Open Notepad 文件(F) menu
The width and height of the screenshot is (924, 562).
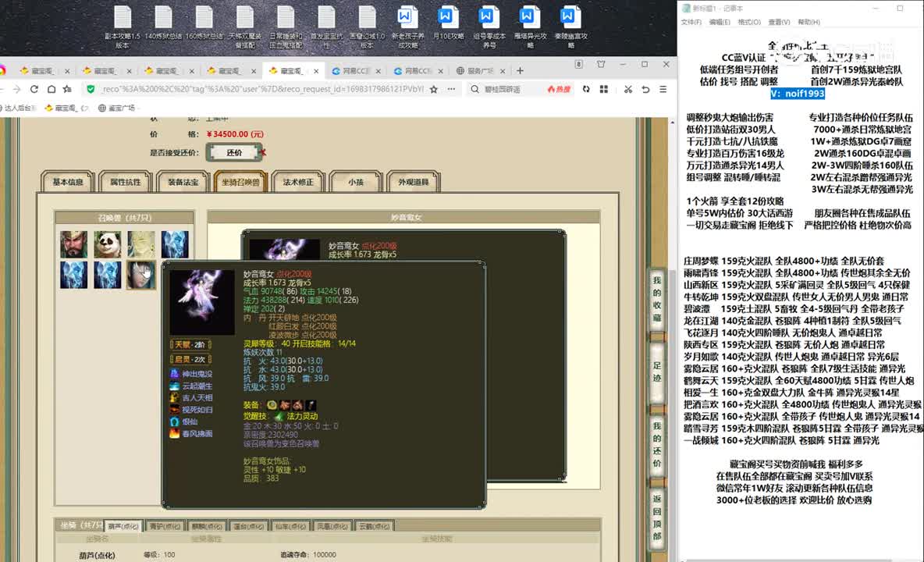691,22
